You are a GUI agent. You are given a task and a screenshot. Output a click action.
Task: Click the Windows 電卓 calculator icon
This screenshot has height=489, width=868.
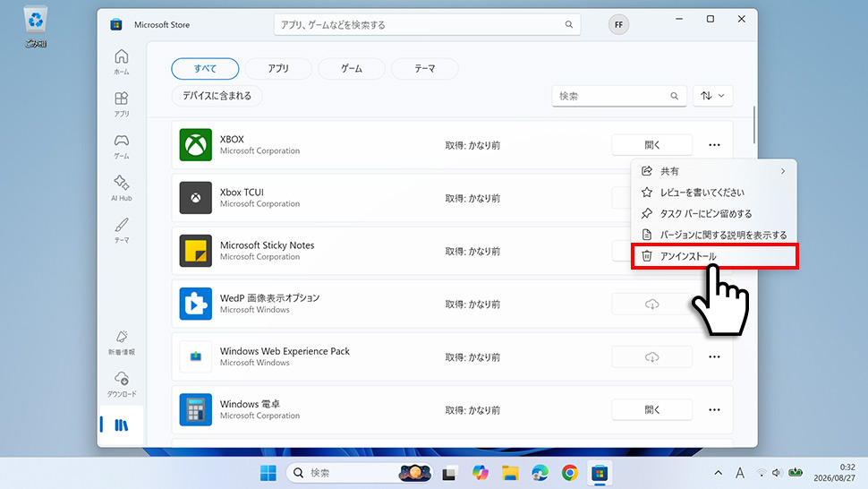(195, 410)
